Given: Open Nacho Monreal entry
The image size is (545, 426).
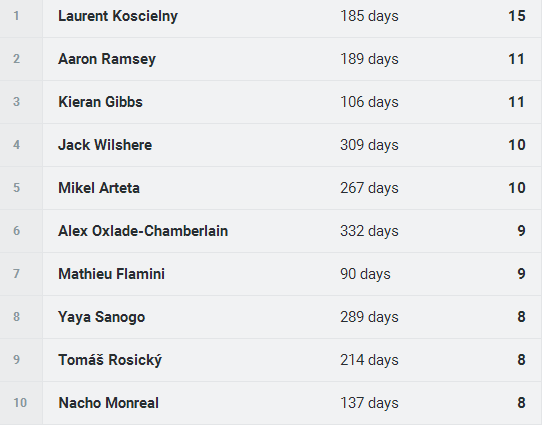Looking at the screenshot, I should 108,403.
